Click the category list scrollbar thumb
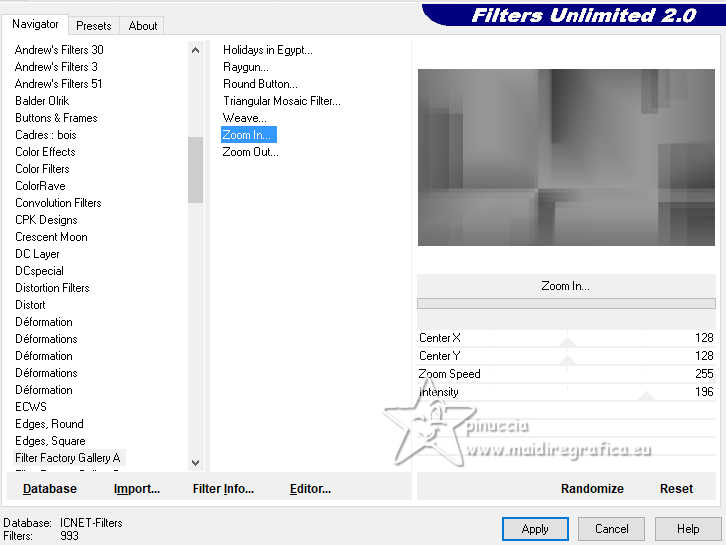 click(195, 170)
